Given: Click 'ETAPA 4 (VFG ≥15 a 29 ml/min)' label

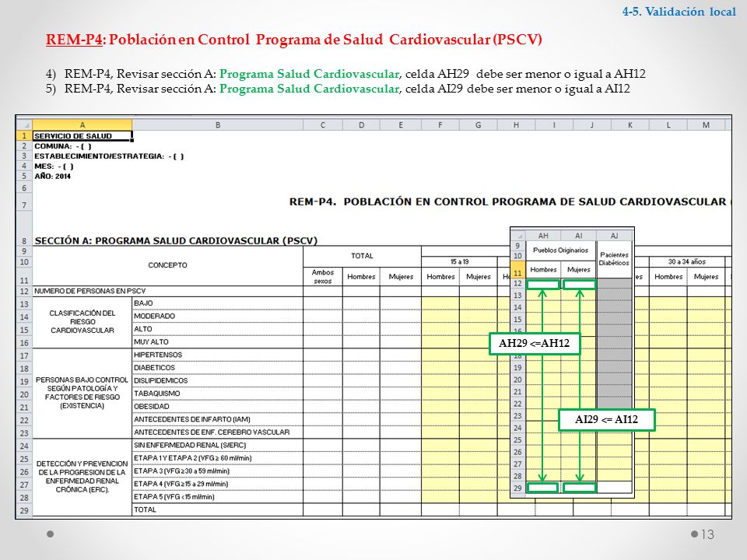Looking at the screenshot, I should [x=218, y=484].
